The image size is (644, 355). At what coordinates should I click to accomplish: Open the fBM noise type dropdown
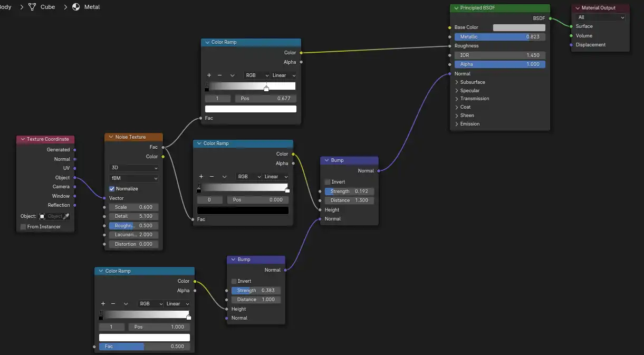coord(133,178)
